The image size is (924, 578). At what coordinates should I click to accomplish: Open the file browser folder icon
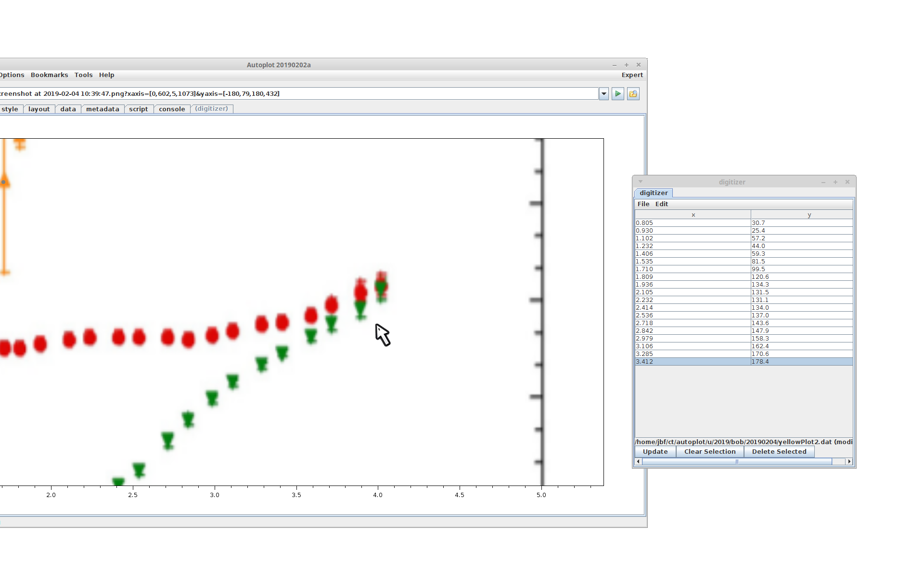pyautogui.click(x=633, y=93)
